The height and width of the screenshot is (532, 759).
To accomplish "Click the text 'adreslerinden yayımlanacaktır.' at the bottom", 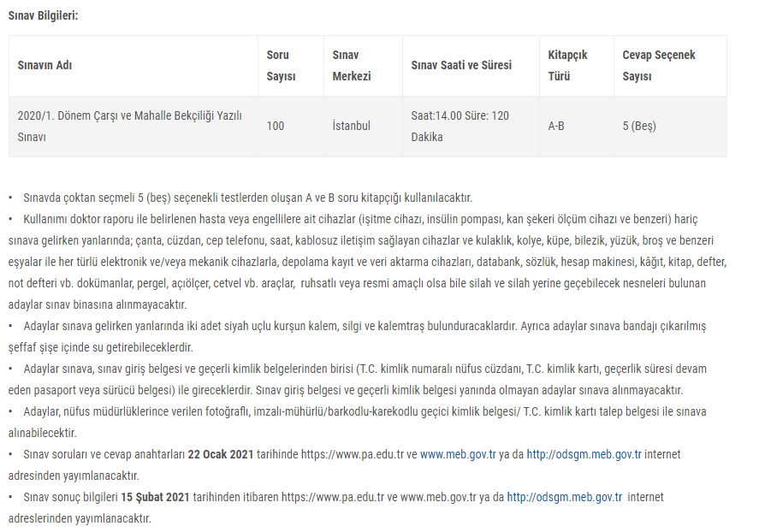I will (80, 518).
